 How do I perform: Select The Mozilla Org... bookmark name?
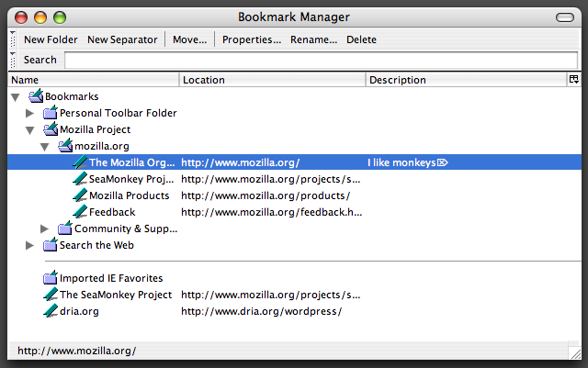132,162
